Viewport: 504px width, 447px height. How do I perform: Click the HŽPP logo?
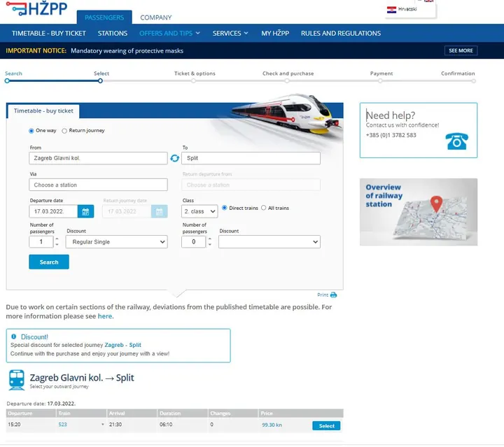36,8
